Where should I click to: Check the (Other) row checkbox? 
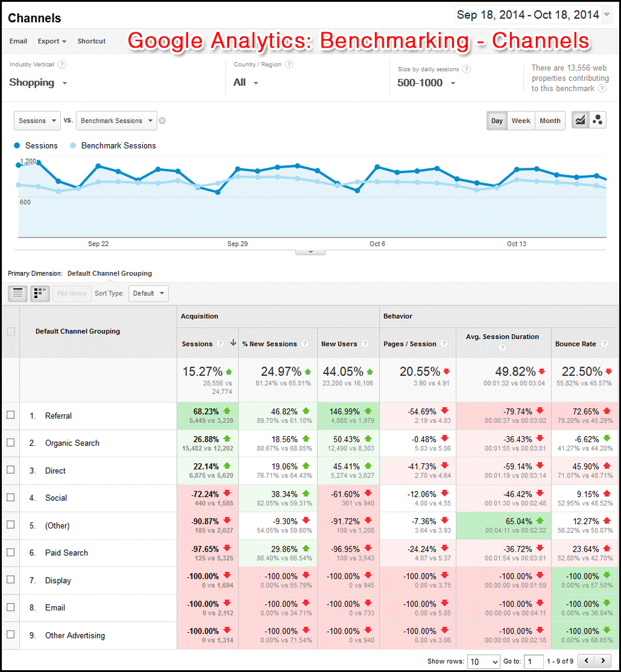(11, 525)
